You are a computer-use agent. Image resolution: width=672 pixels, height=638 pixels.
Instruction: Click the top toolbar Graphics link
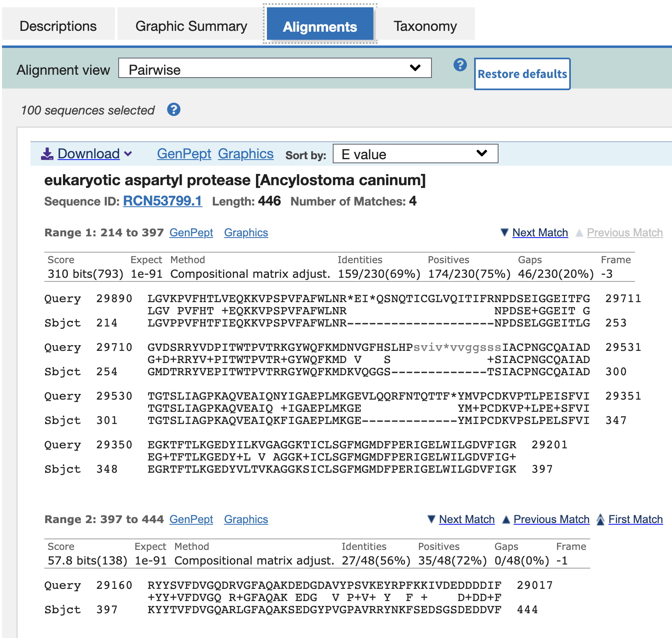coord(245,154)
